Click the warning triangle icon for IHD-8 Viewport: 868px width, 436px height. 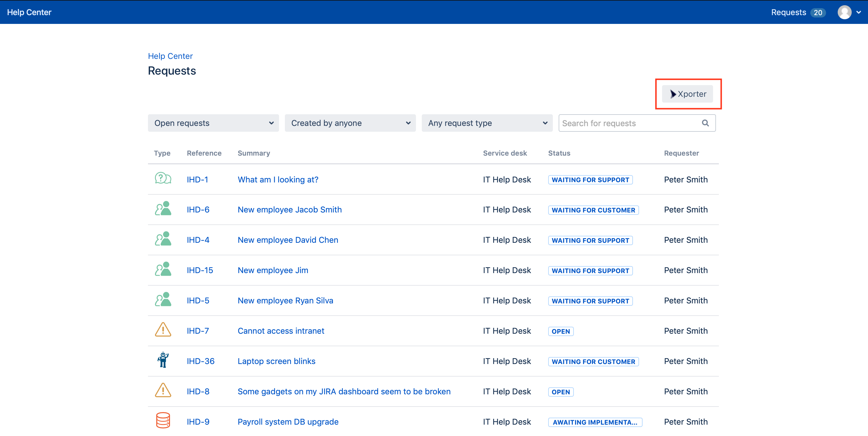pyautogui.click(x=163, y=391)
